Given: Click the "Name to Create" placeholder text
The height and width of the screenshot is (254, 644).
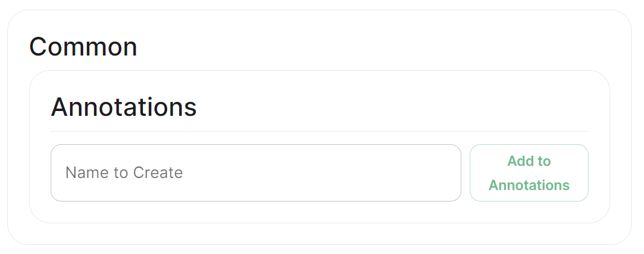Looking at the screenshot, I should click(x=124, y=173).
